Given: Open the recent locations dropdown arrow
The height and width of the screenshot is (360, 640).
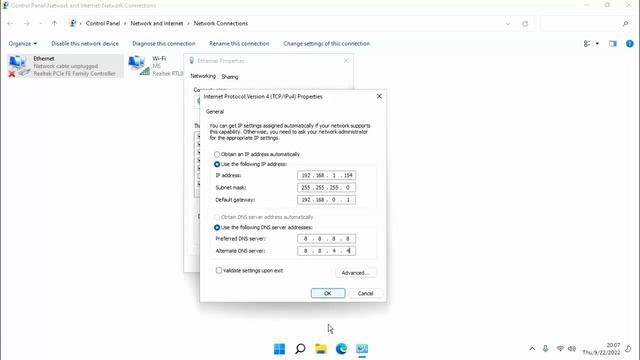Looking at the screenshot, I should [x=40, y=24].
